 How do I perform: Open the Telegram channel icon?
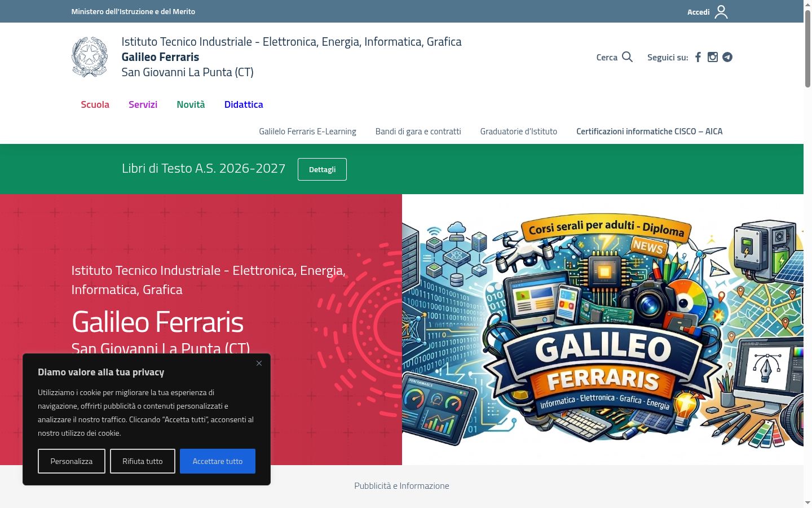[727, 57]
